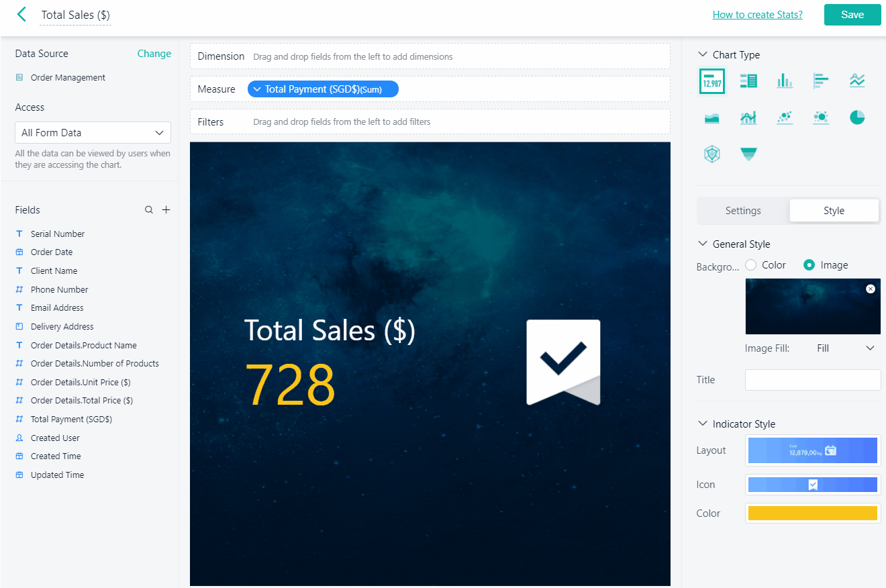Select the Color background radio button
Image resolution: width=886 pixels, height=588 pixels.
tap(751, 265)
